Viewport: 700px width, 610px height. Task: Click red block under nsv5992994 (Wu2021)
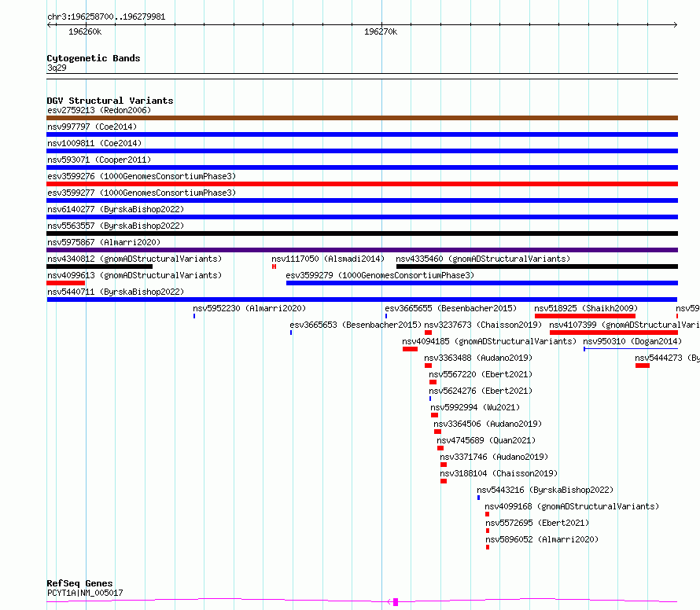(434, 415)
